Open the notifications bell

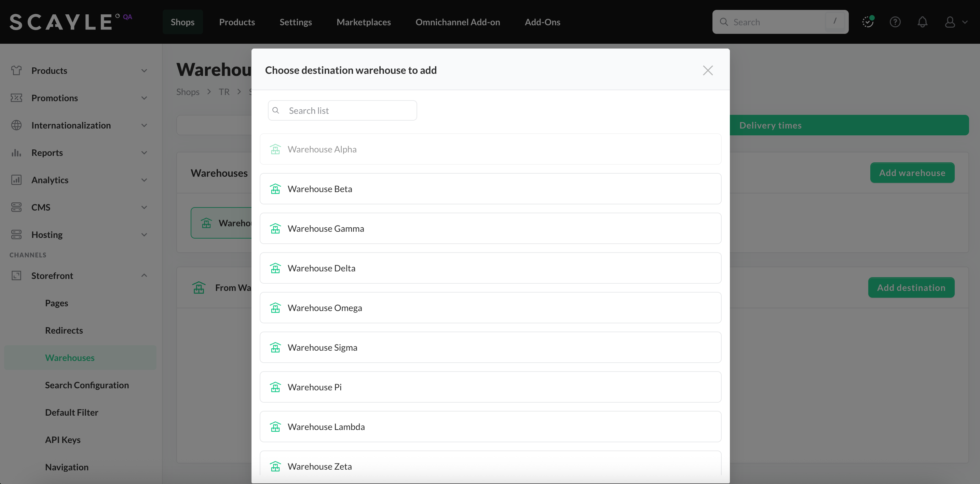point(922,22)
